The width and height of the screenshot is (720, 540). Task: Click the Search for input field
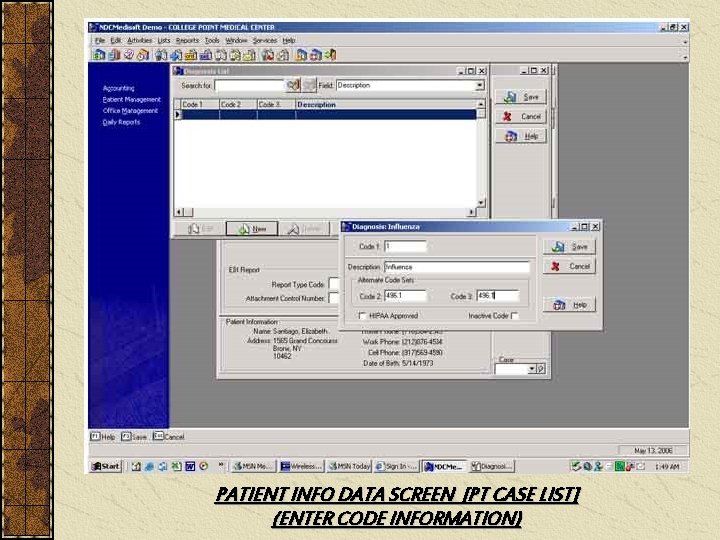click(249, 85)
